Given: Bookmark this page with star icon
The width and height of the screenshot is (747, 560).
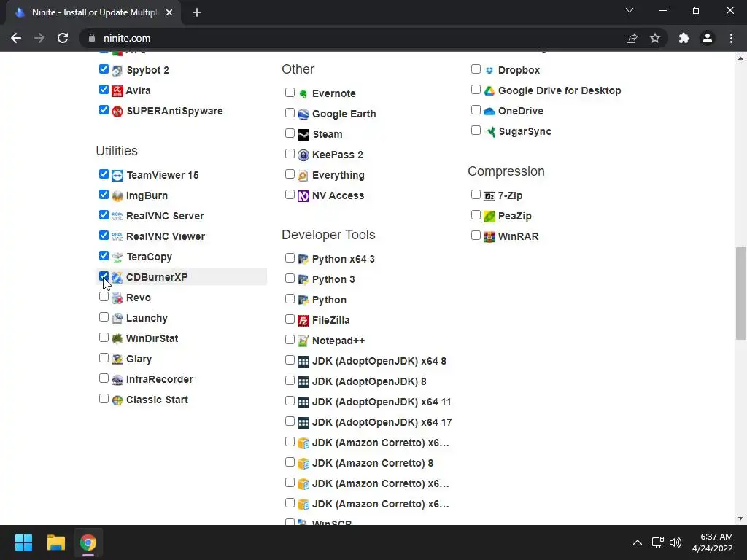Looking at the screenshot, I should click(x=655, y=38).
